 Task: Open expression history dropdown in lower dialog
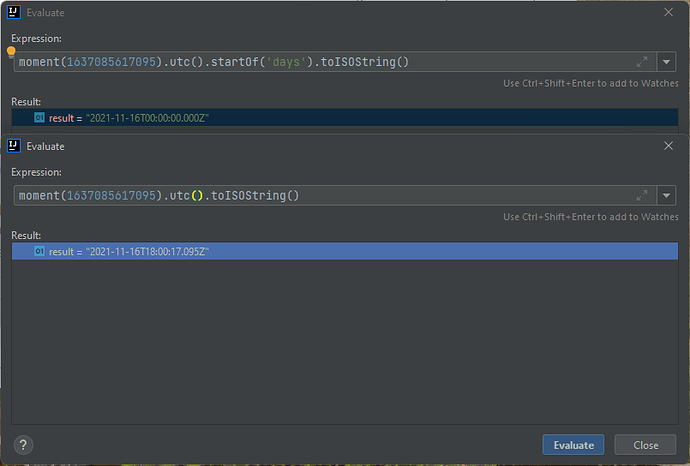[x=666, y=195]
